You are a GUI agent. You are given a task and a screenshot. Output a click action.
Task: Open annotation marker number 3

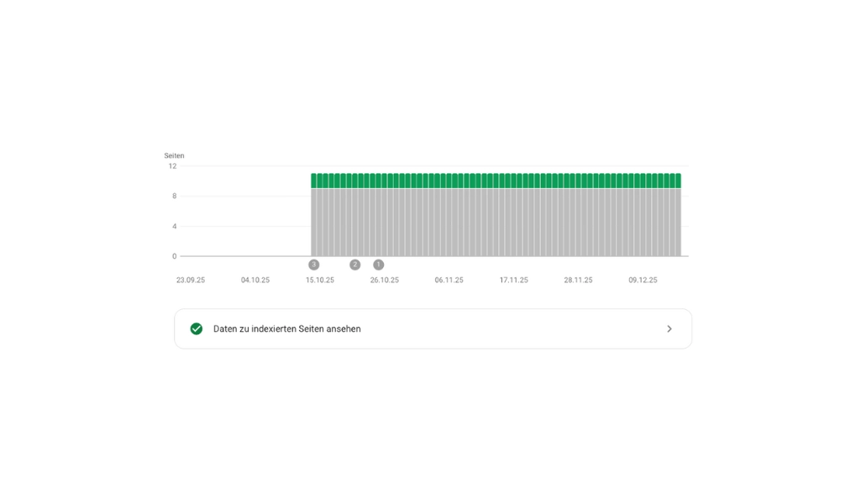(x=314, y=265)
